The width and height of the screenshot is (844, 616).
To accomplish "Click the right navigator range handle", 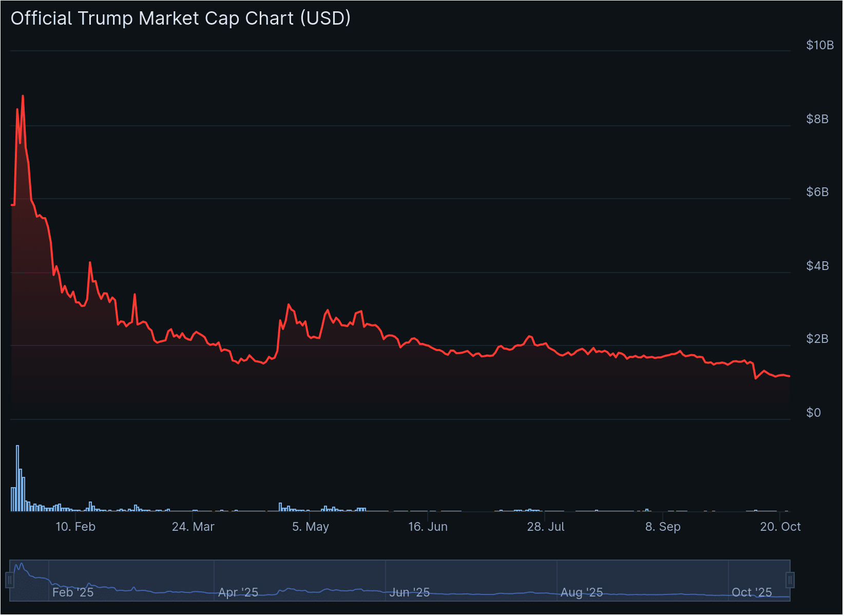I will [x=790, y=581].
